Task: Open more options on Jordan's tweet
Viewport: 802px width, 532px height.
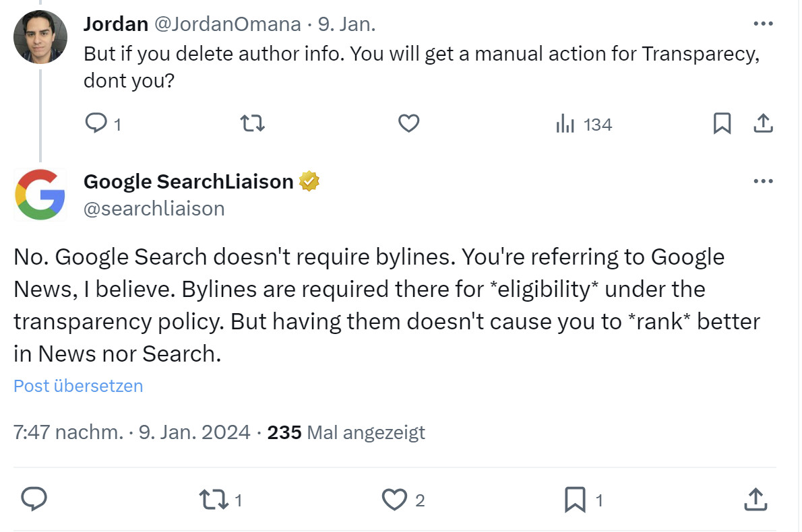Action: 762,24
